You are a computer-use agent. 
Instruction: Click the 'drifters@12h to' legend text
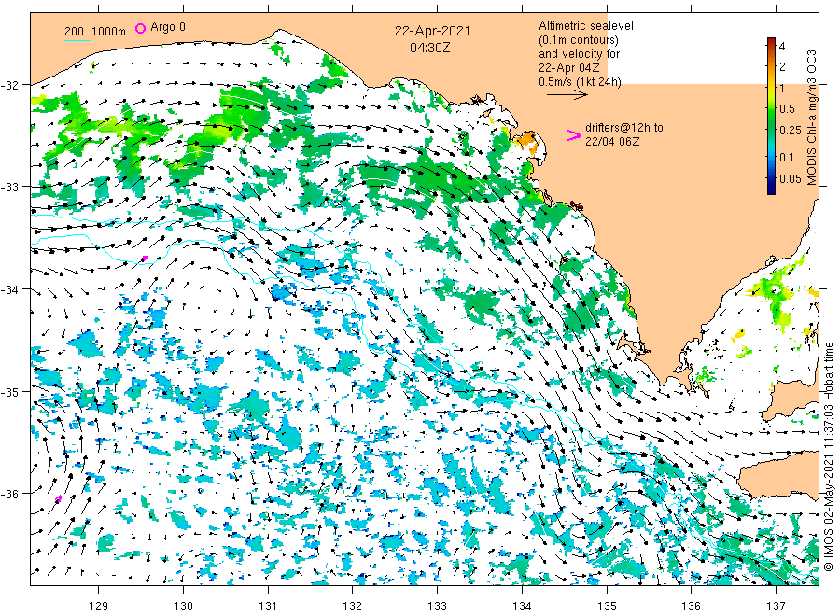pyautogui.click(x=624, y=128)
